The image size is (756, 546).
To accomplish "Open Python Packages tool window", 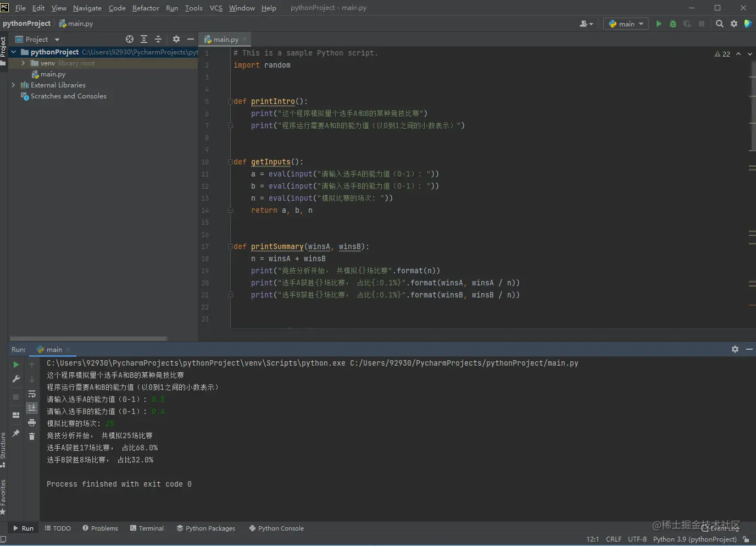I will pos(206,528).
